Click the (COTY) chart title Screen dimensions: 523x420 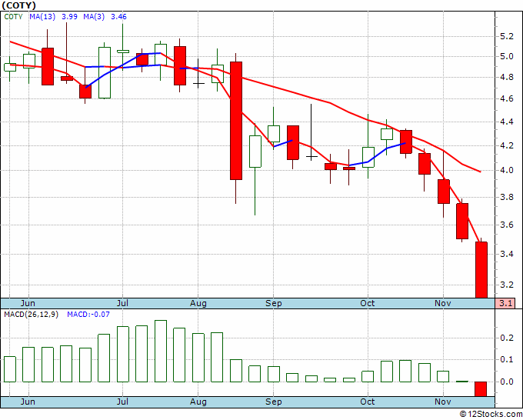[x=18, y=5]
